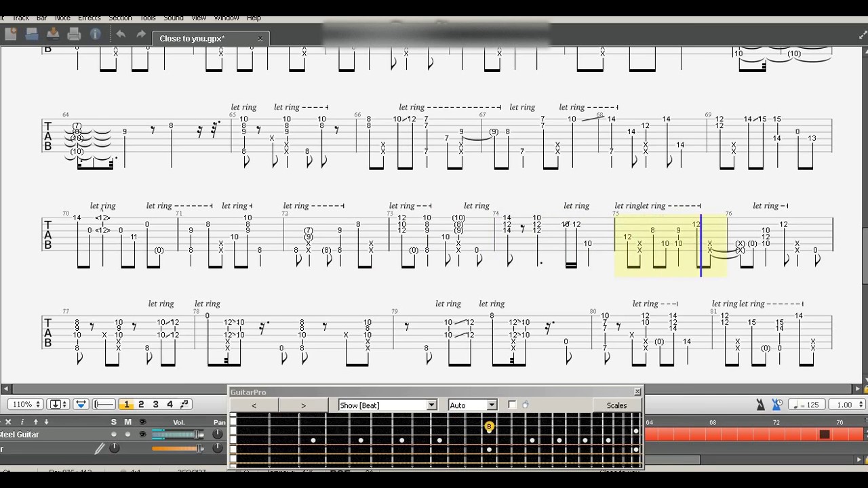Click the eye visibility column header
Screen dimensions: 868x488
pos(142,422)
